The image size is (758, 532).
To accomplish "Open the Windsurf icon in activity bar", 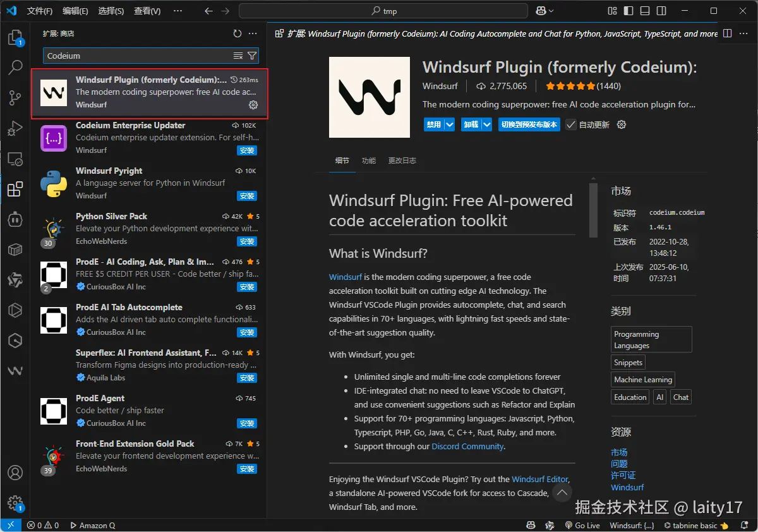I will click(x=15, y=371).
